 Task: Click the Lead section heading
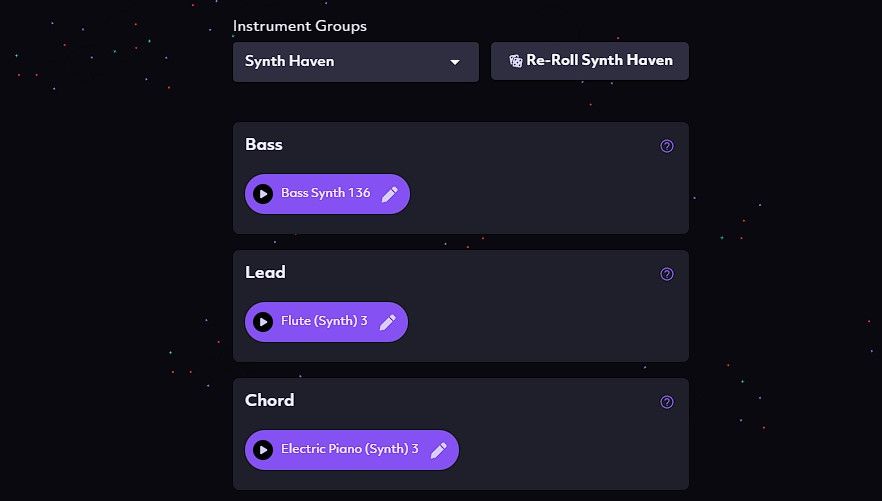pyautogui.click(x=265, y=273)
